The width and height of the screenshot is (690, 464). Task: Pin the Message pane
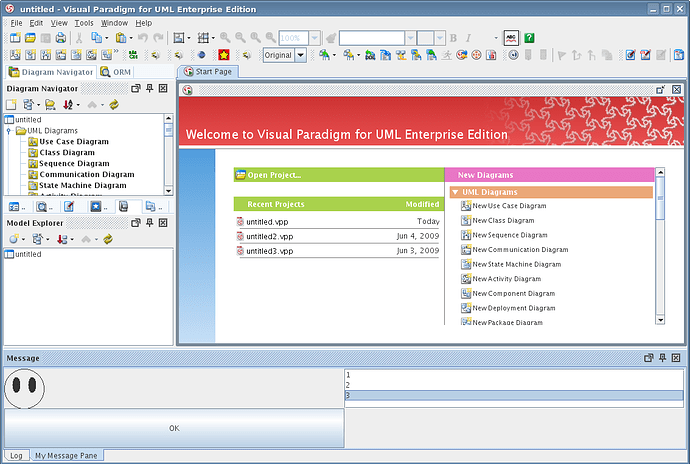pos(662,358)
